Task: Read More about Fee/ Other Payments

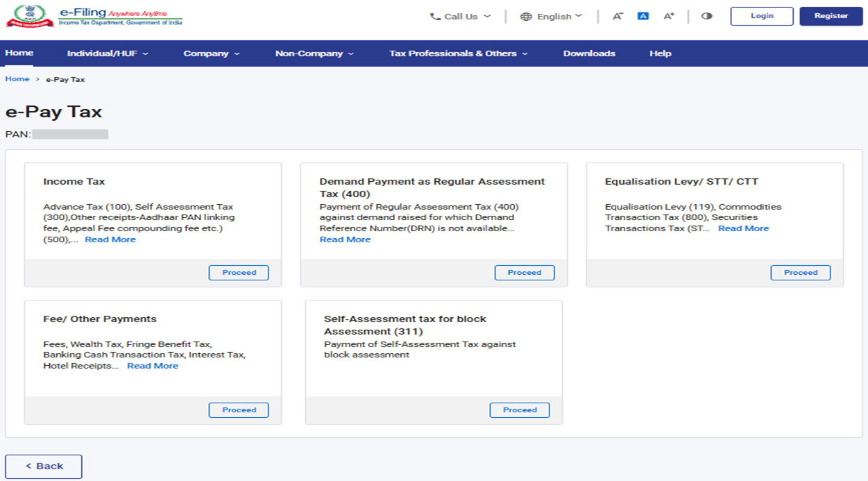Action: (x=153, y=366)
